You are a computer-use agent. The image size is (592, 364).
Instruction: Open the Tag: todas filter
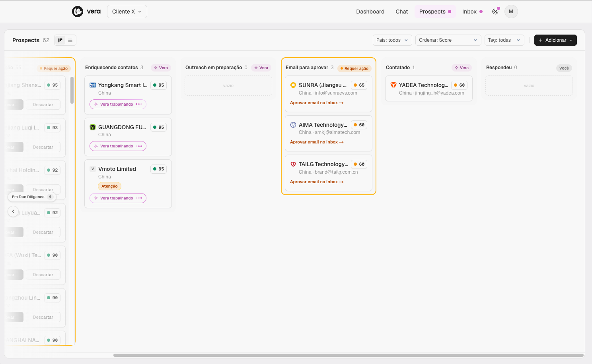[x=504, y=40]
